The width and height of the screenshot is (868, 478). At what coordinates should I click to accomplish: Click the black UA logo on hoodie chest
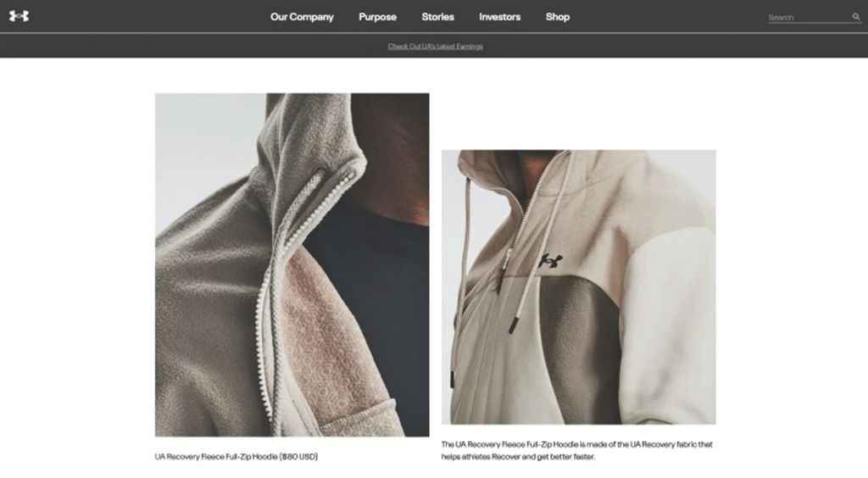click(x=551, y=260)
